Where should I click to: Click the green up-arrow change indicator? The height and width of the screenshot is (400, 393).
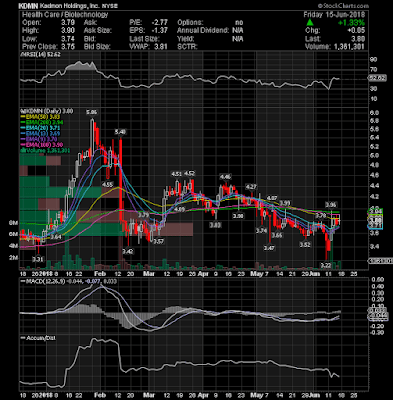coord(310,23)
